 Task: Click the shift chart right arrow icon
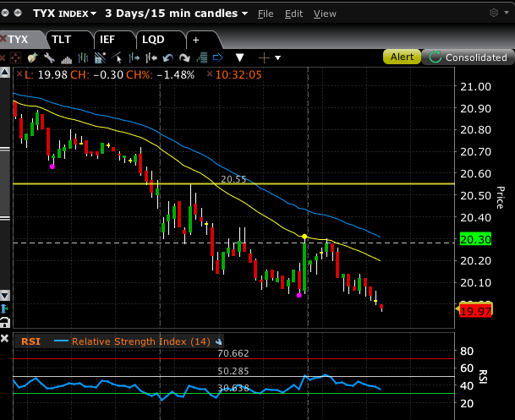click(134, 57)
